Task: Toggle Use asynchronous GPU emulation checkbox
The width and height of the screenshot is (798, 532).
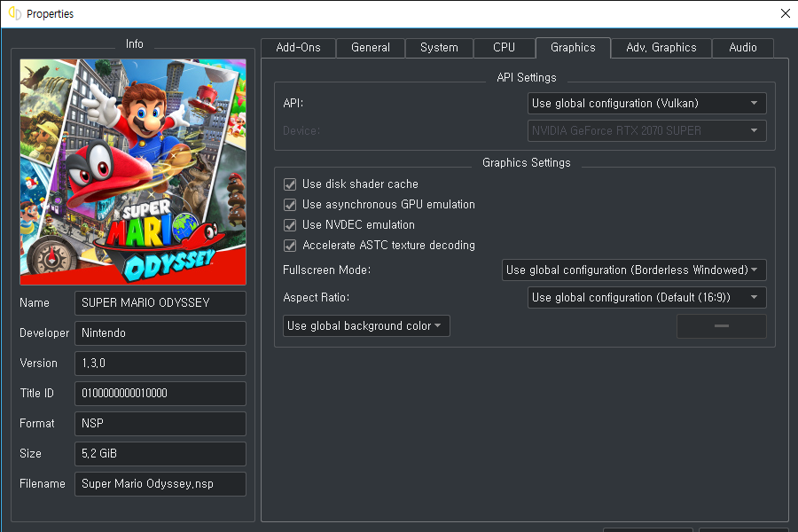Action: click(x=290, y=205)
